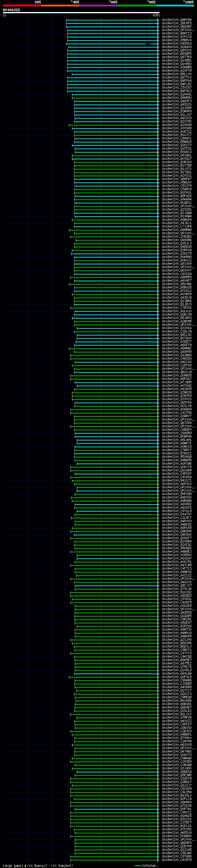Select the UniRef100_C8KWT1 label
Screen dimensions: 197x868
(x=177, y=139)
